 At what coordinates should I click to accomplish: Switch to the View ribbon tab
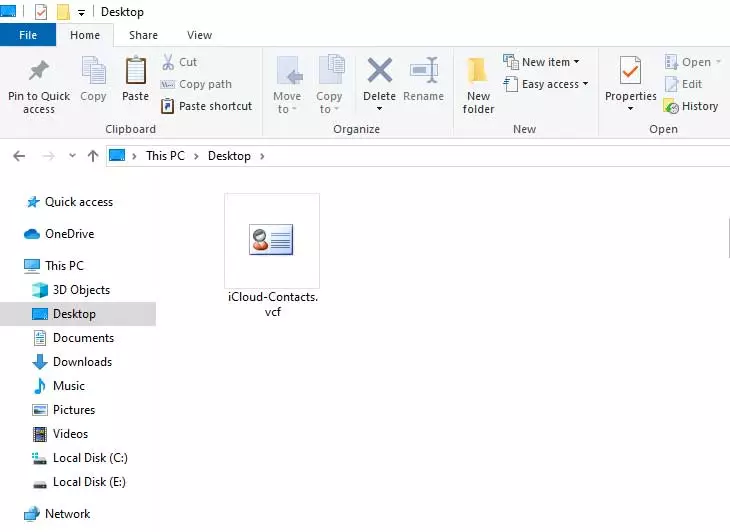pyautogui.click(x=199, y=35)
